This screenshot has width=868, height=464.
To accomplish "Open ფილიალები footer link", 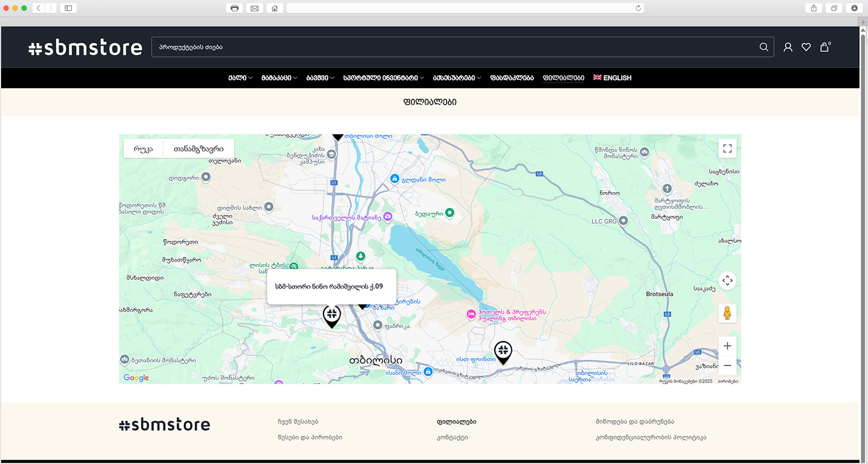I will pos(456,422).
